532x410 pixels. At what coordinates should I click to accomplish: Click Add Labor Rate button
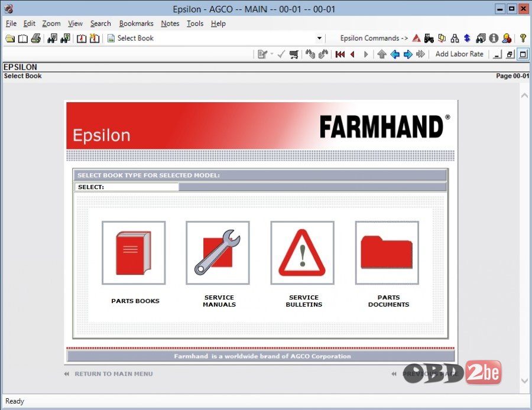(459, 54)
